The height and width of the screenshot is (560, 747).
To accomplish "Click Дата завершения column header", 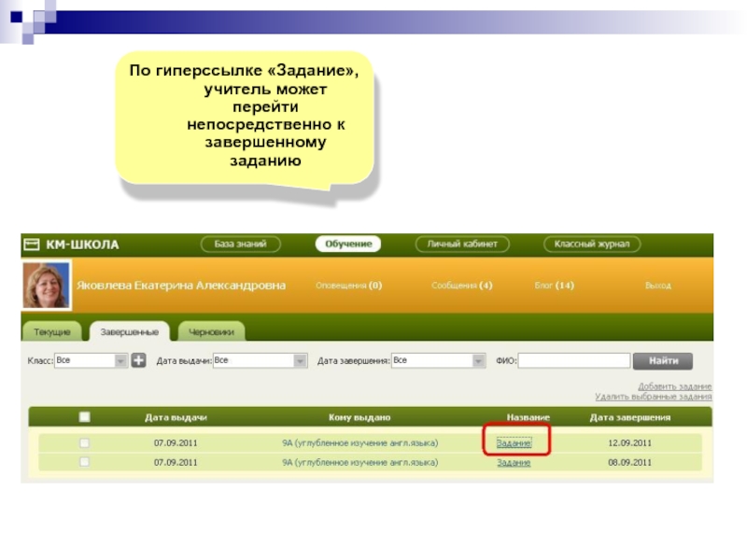I will pos(629,417).
